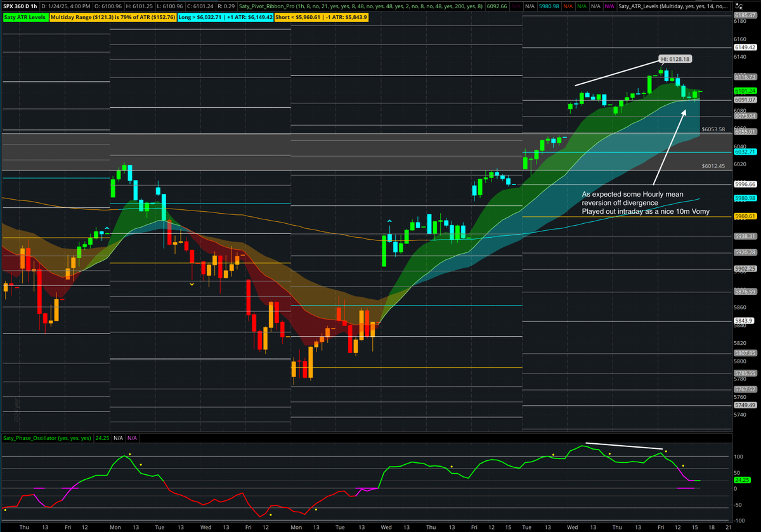Click the white 6149.42 price axis bubble
The height and width of the screenshot is (532, 761).
[745, 47]
